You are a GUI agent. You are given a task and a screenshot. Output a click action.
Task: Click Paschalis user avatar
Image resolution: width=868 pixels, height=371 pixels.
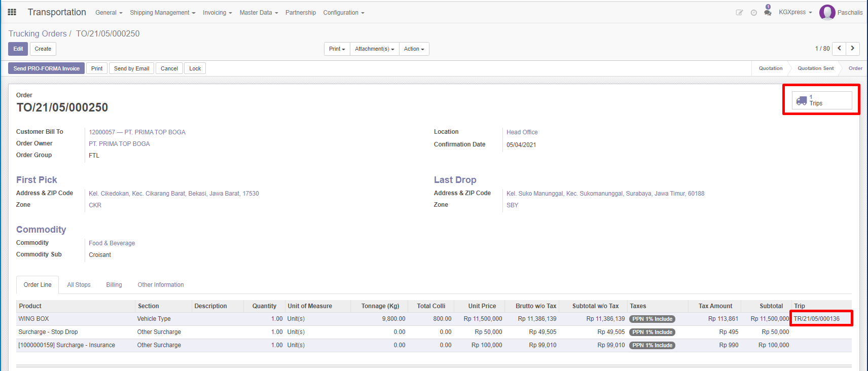pos(827,12)
